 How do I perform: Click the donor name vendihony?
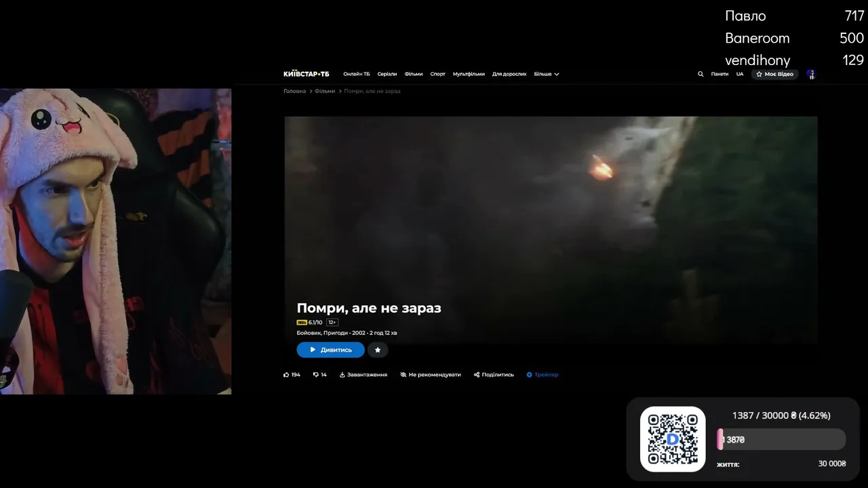coord(757,60)
